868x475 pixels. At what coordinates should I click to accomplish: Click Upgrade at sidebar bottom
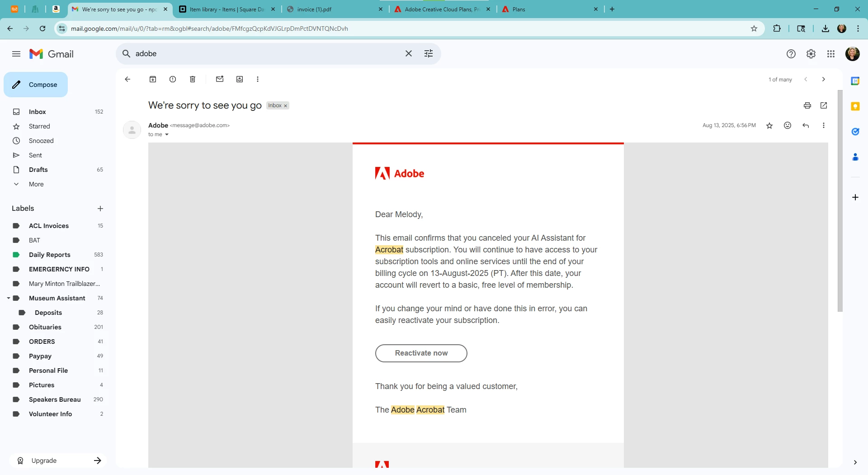(58, 461)
